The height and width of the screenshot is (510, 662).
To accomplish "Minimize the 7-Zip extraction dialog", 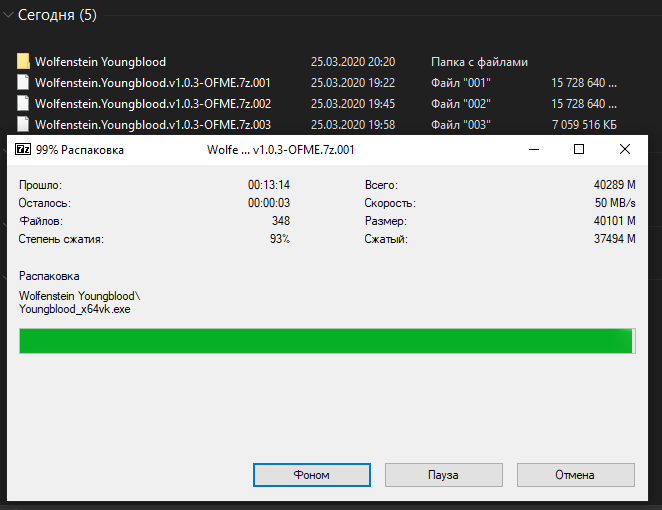I will coord(534,149).
